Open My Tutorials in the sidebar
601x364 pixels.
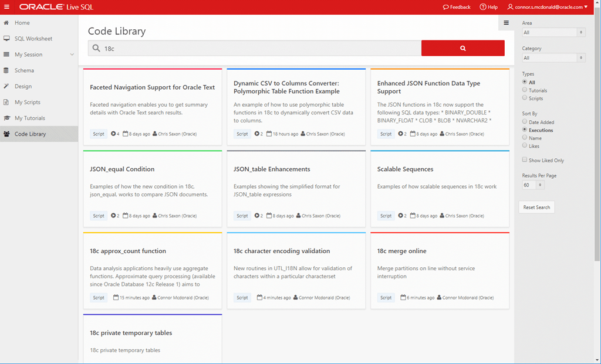39,118
